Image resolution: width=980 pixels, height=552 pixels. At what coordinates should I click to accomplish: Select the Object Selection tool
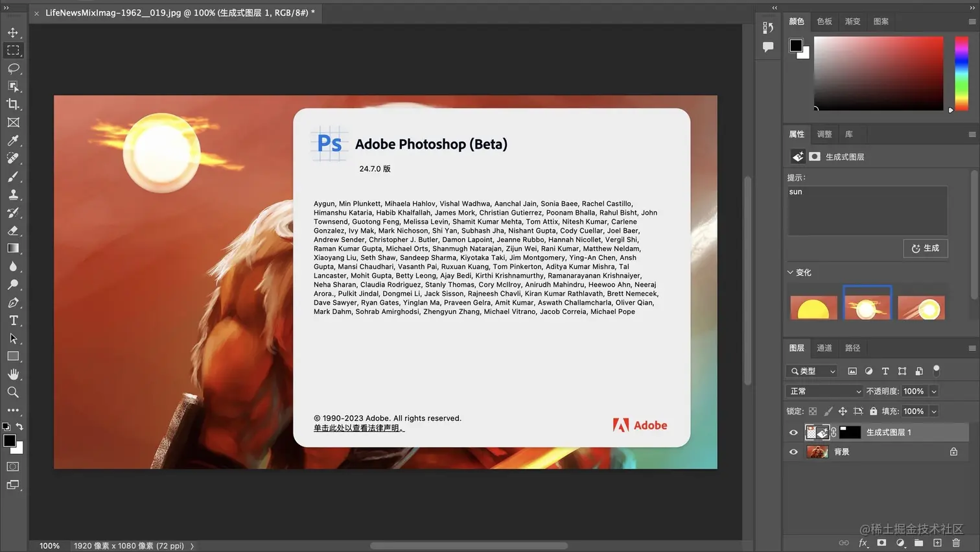[13, 86]
